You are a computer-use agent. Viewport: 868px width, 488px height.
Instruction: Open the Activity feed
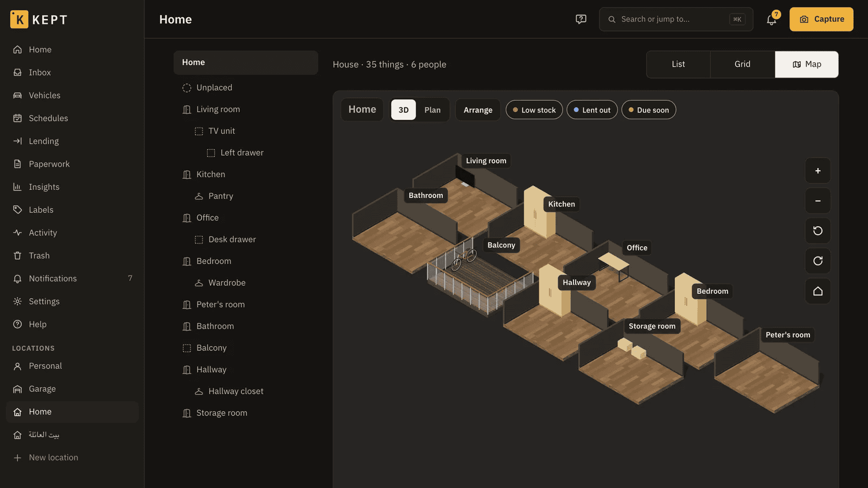coord(72,233)
